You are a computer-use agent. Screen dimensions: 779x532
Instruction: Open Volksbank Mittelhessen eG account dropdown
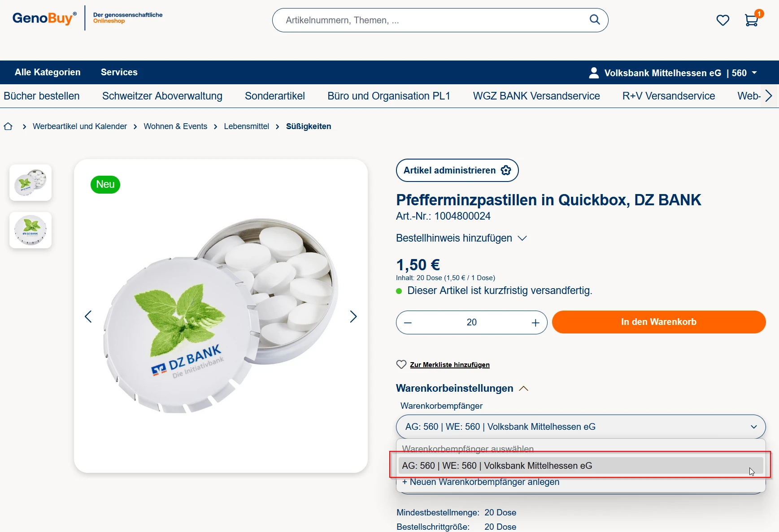[673, 73]
